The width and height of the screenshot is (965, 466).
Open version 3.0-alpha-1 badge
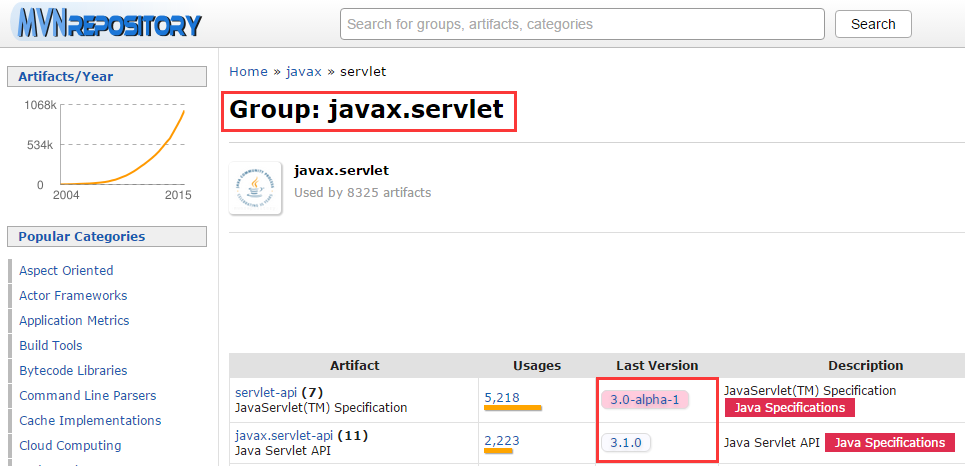pos(644,400)
